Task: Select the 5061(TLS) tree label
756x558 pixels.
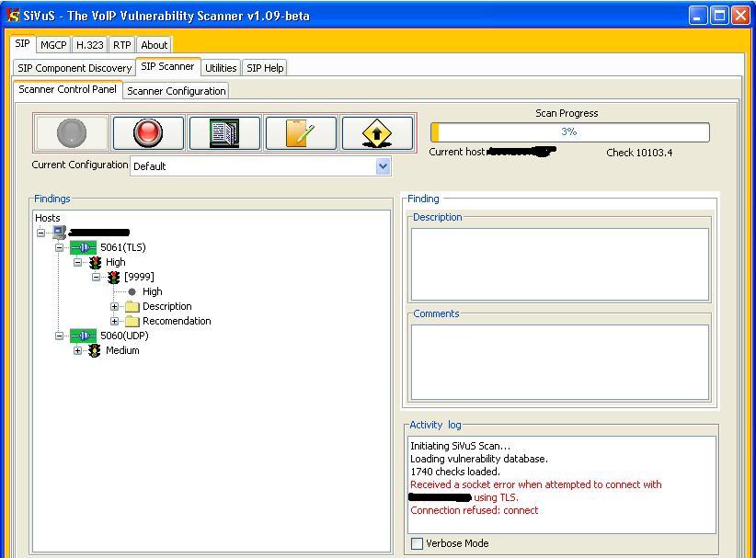Action: point(123,247)
